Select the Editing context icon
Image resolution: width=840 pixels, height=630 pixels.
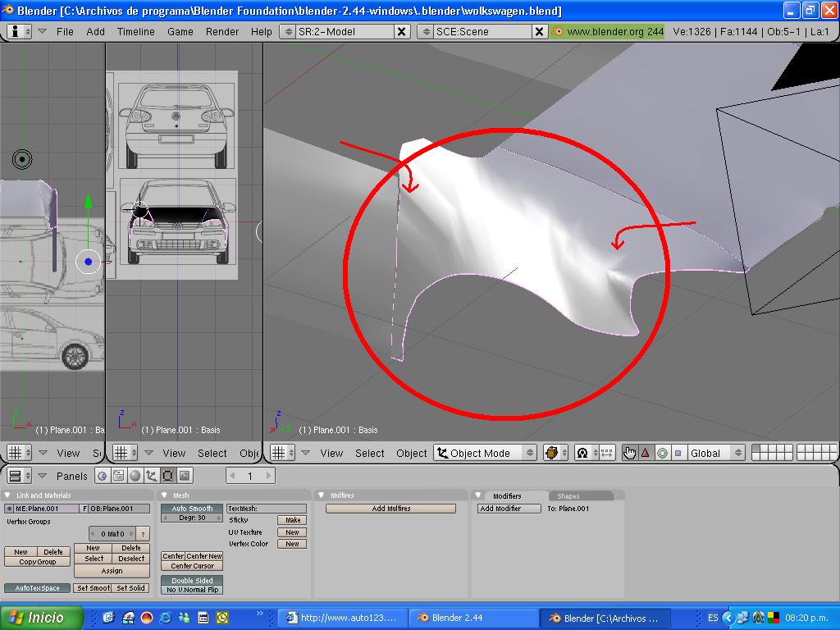coord(168,476)
